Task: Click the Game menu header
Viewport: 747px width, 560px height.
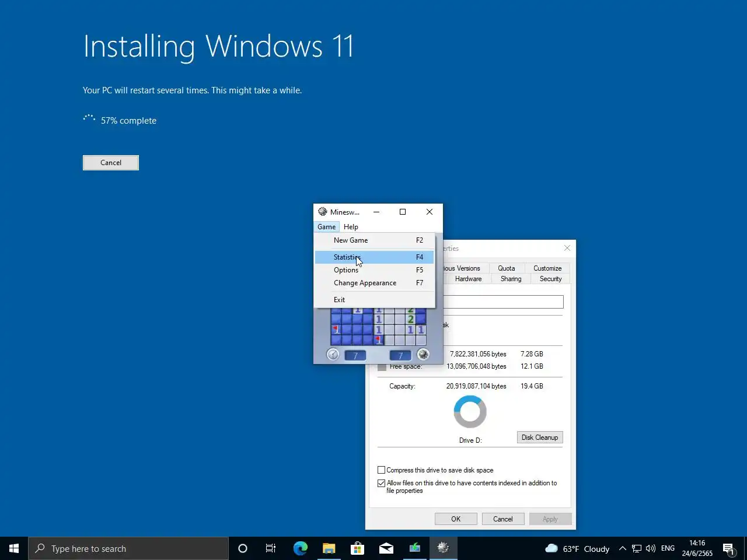Action: [x=327, y=227]
